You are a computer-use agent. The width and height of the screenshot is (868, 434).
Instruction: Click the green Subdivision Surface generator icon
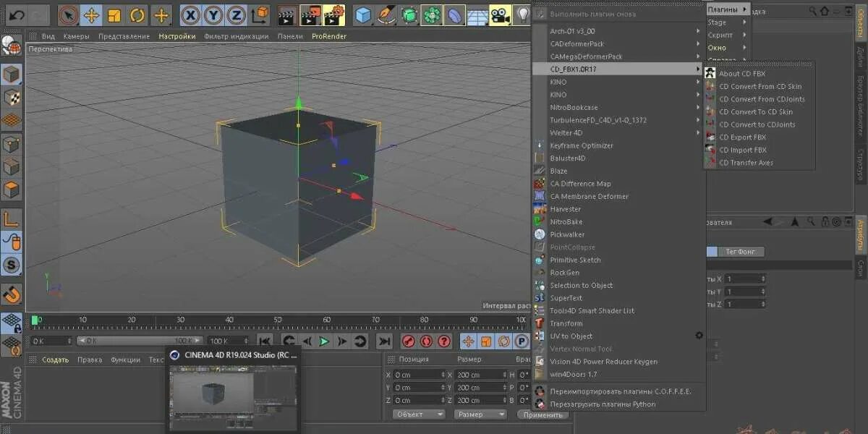(x=410, y=14)
